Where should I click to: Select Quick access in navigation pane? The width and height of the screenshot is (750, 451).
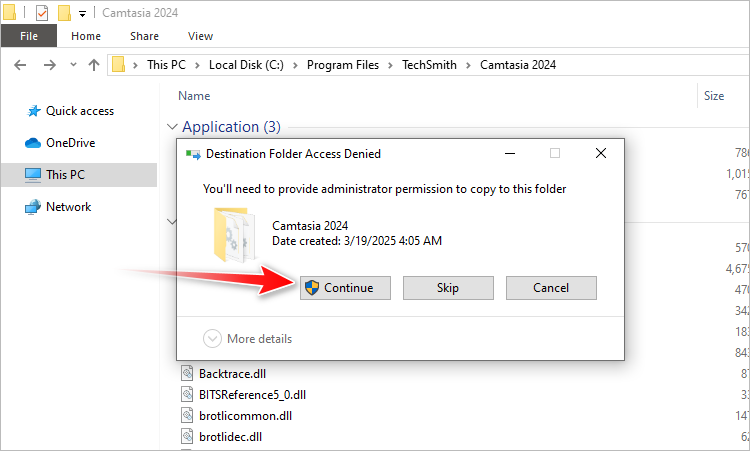(79, 111)
